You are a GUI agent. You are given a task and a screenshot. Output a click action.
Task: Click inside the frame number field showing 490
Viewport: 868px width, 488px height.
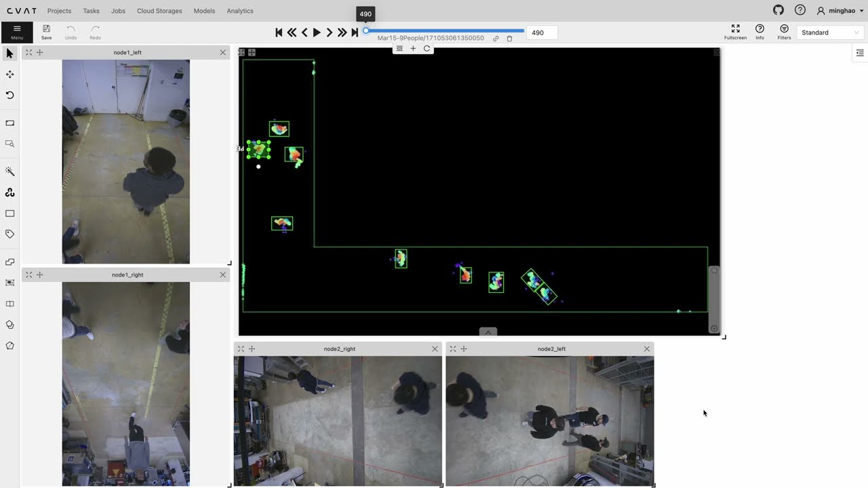pos(542,33)
